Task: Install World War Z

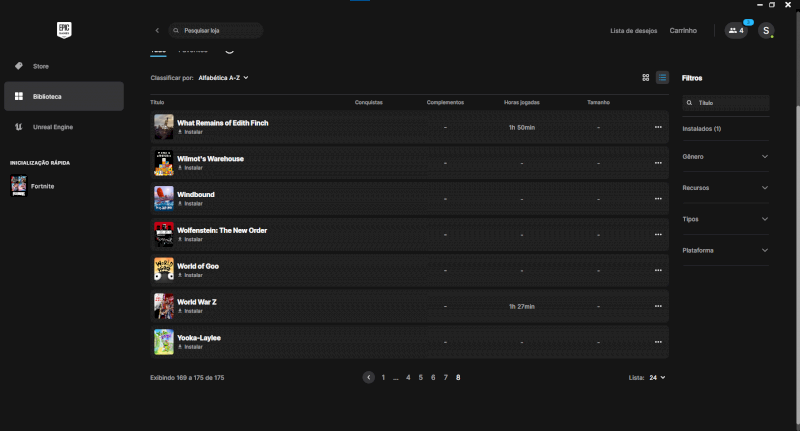Action: click(190, 311)
